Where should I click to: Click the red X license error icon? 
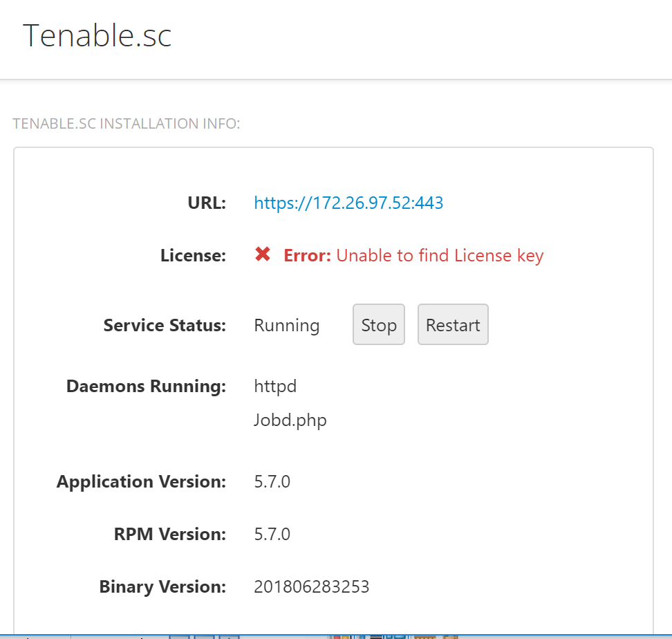[262, 254]
